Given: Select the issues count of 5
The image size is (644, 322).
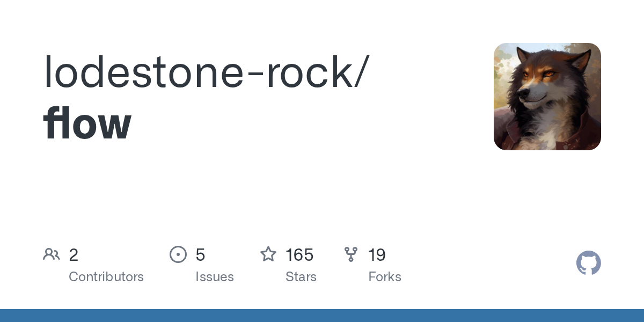Looking at the screenshot, I should tap(200, 255).
